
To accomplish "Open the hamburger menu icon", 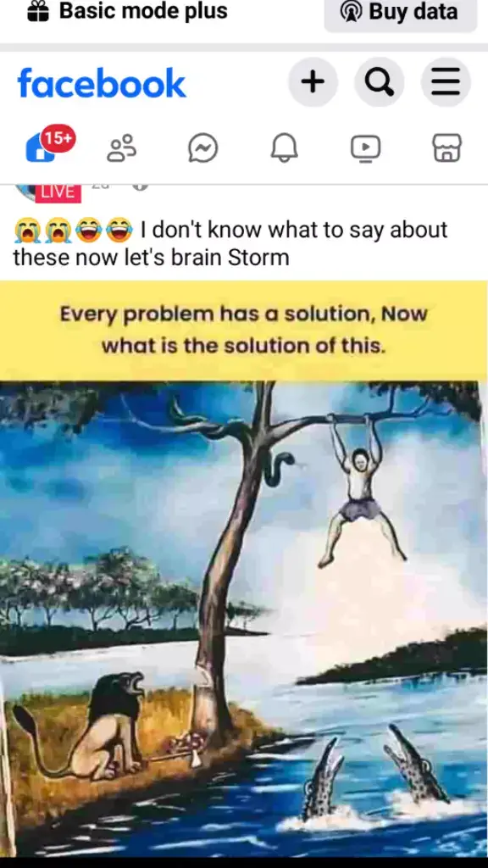I will tap(446, 82).
